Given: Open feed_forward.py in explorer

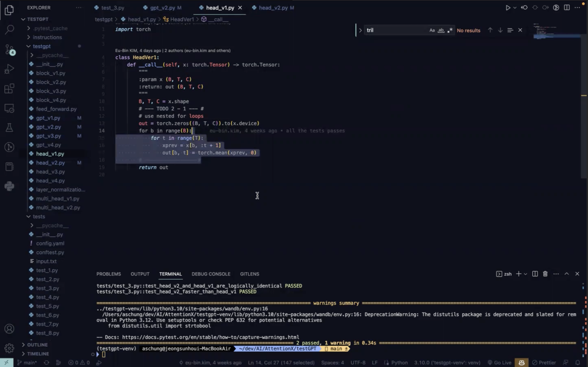Looking at the screenshot, I should (x=56, y=109).
